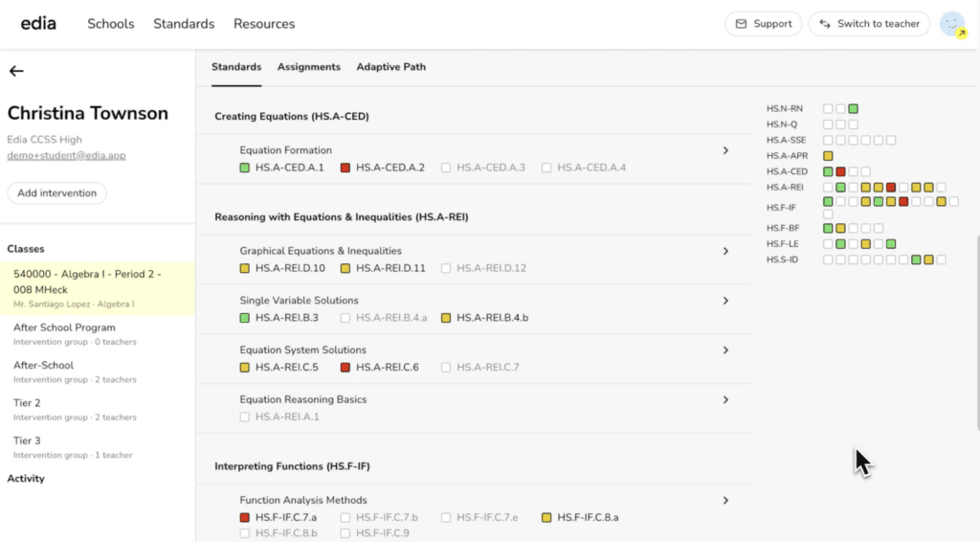Expand the Equation Formation row chevron
Viewport: 980px width, 542px height.
(725, 150)
